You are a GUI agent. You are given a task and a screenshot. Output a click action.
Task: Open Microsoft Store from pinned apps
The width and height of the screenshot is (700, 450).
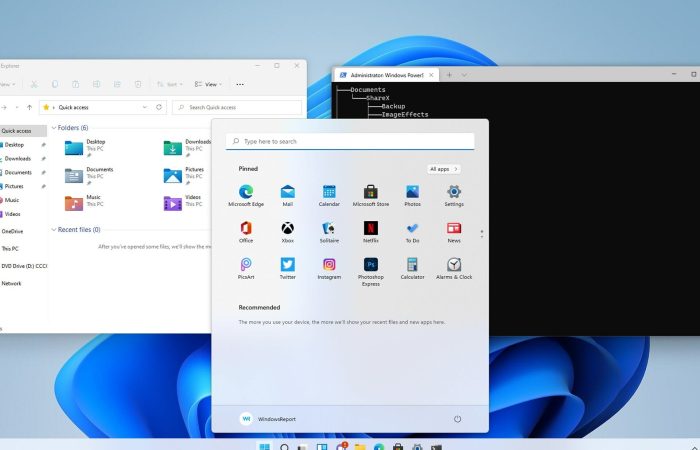(x=371, y=196)
